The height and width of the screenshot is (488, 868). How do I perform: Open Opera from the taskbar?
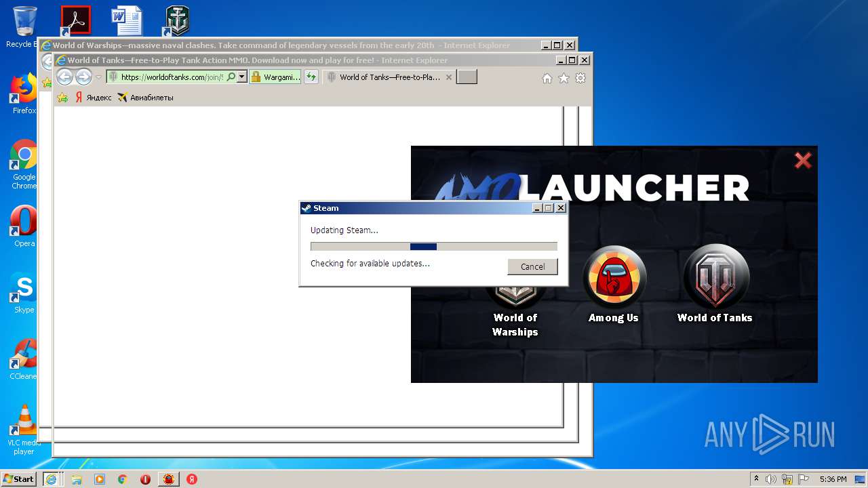point(145,479)
